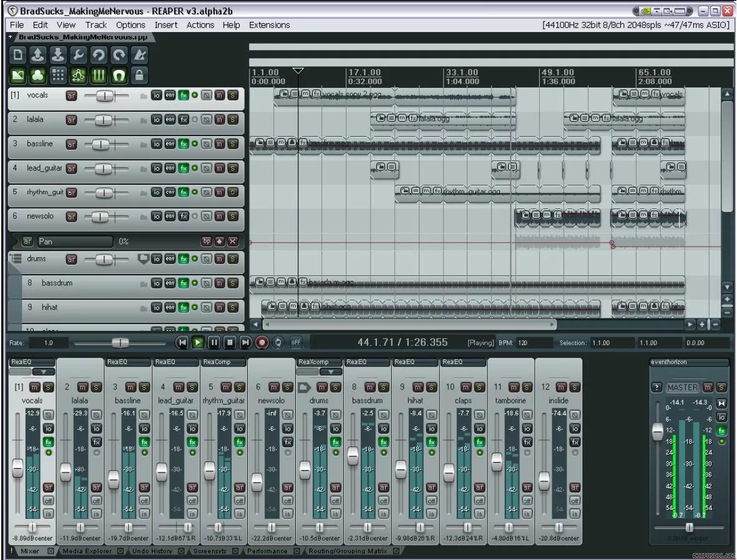Save project via download-arrow toolbar icon
This screenshot has width=737, height=560.
click(x=58, y=55)
